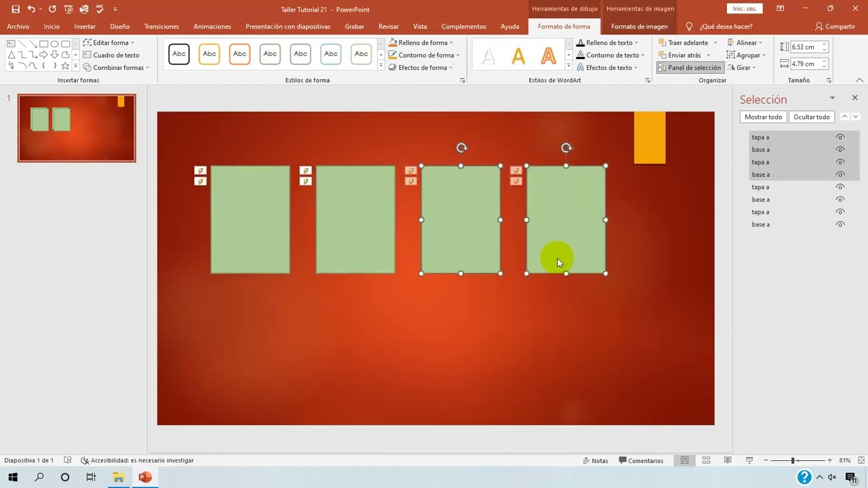Click the zoom in plus icon
Viewport: 868px width, 488px height.
pos(829,460)
